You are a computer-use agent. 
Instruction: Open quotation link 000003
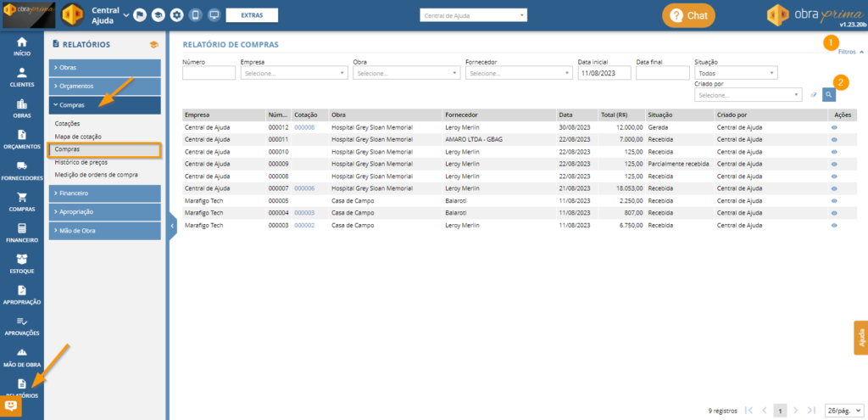pos(304,213)
